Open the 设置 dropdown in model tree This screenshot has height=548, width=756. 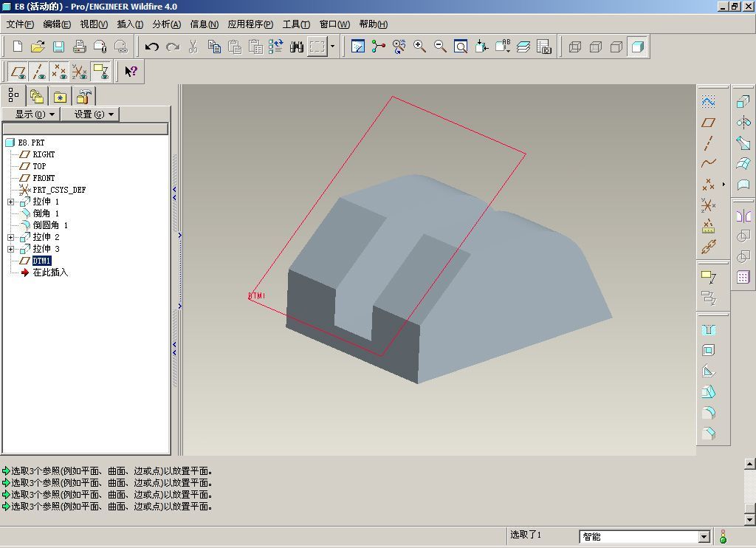click(89, 114)
